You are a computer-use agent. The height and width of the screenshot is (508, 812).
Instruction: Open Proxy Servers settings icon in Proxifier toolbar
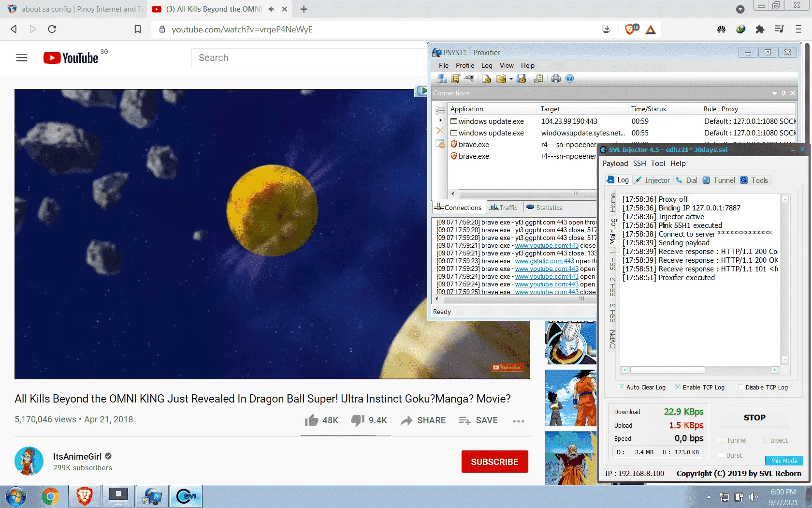click(442, 78)
